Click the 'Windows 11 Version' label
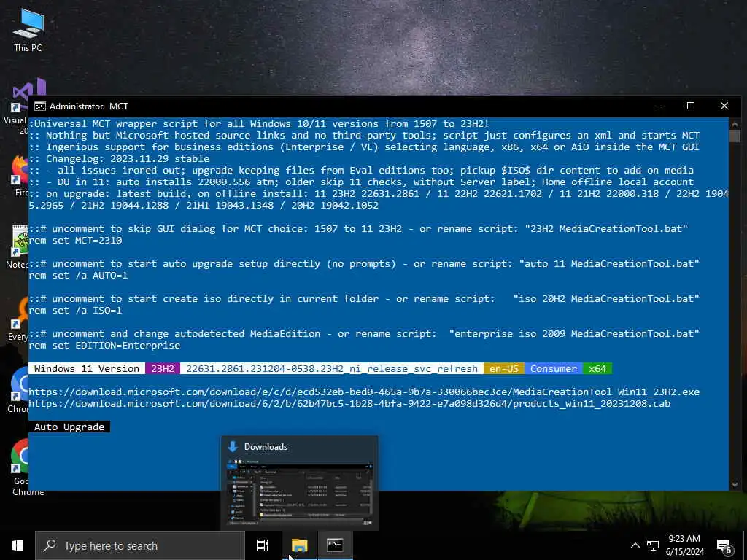The height and width of the screenshot is (560, 747). click(x=87, y=368)
